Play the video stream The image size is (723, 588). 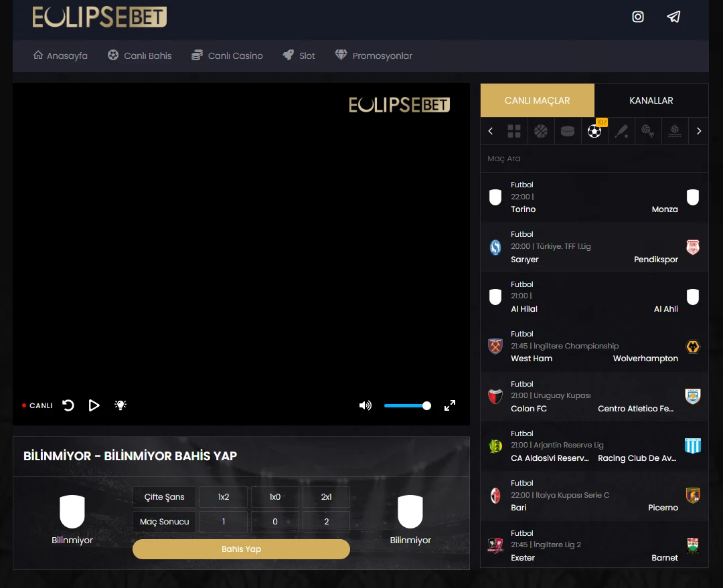click(x=94, y=405)
